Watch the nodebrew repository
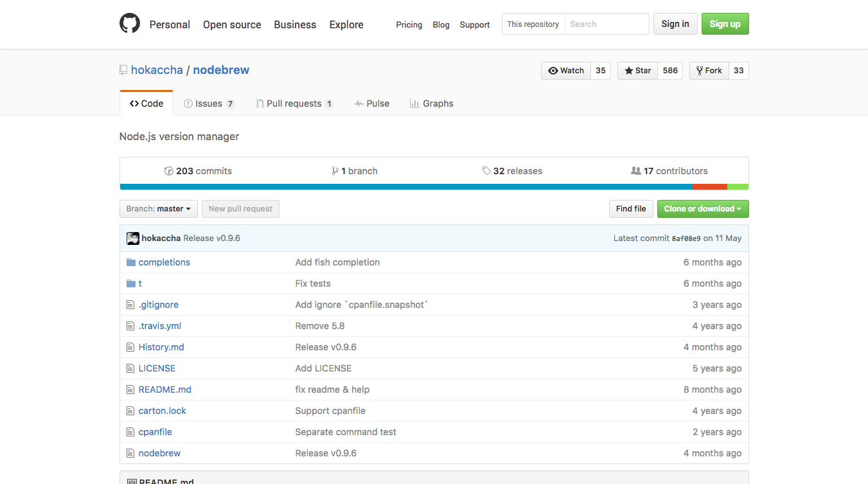The height and width of the screenshot is (484, 868). [x=565, y=71]
